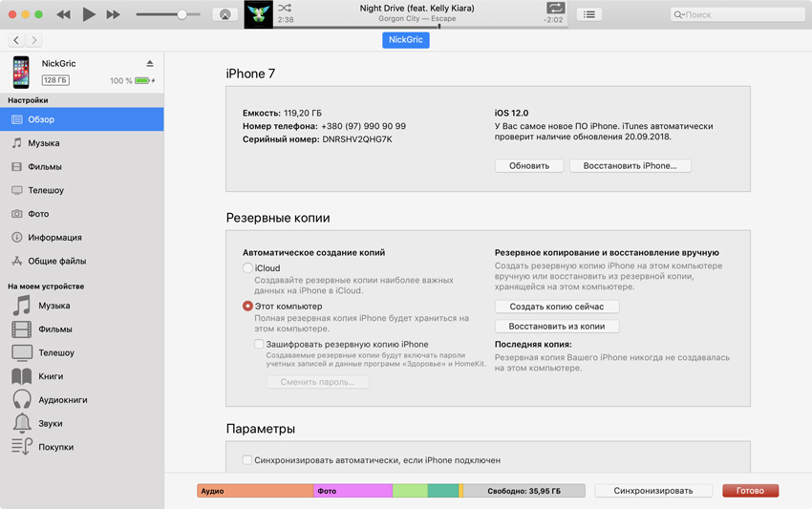This screenshot has height=509, width=812.
Task: Enable Синхронизировать автоматически checkbox
Action: coord(247,459)
